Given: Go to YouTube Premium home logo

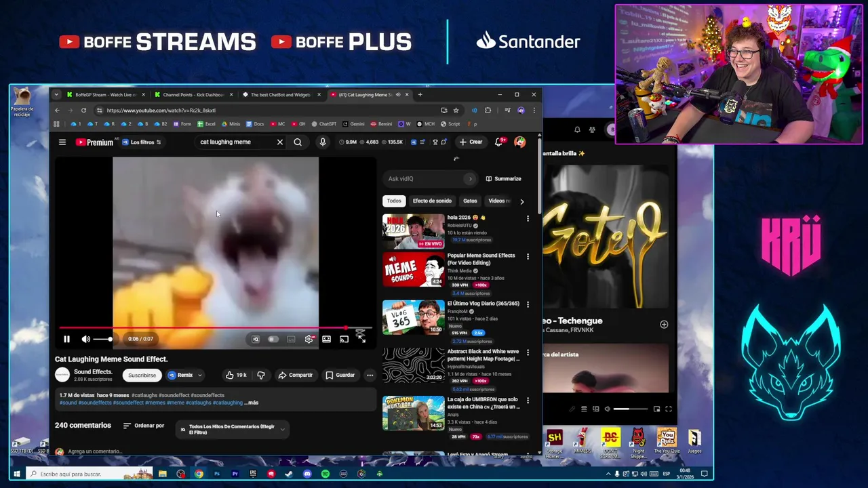Looking at the screenshot, I should 94,142.
